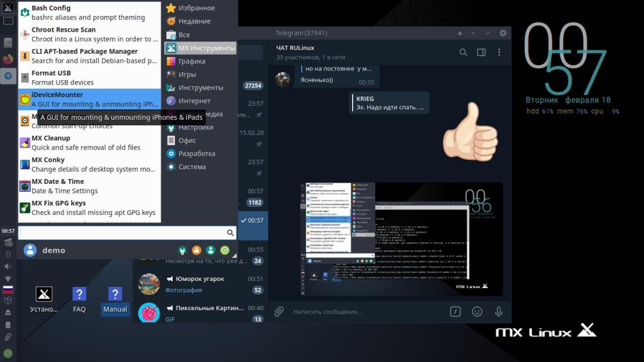Select the Все category
This screenshot has height=362, width=644.
[200, 35]
